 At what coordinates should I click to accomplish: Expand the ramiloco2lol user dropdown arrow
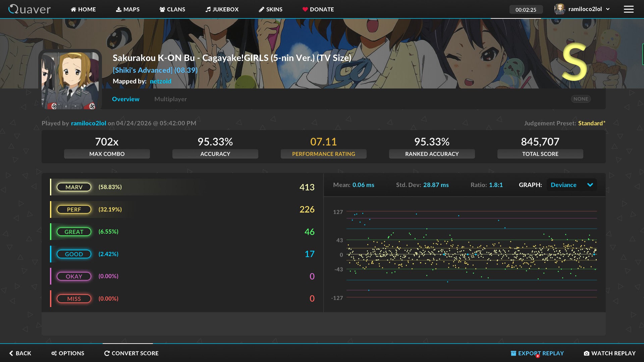[x=608, y=9]
